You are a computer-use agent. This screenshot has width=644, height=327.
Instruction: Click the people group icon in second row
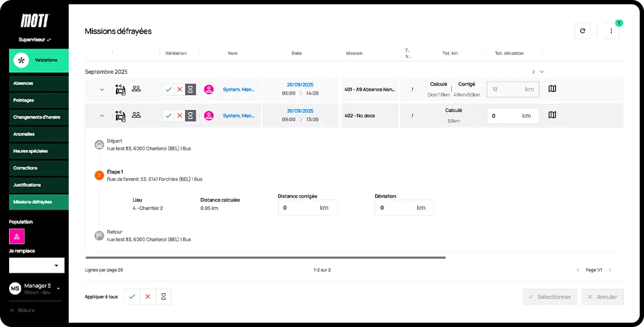136,115
